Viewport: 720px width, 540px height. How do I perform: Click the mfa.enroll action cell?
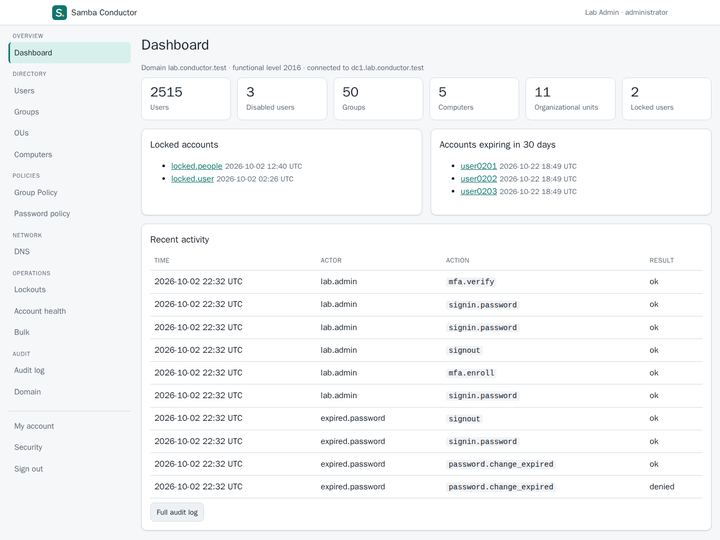pyautogui.click(x=471, y=373)
